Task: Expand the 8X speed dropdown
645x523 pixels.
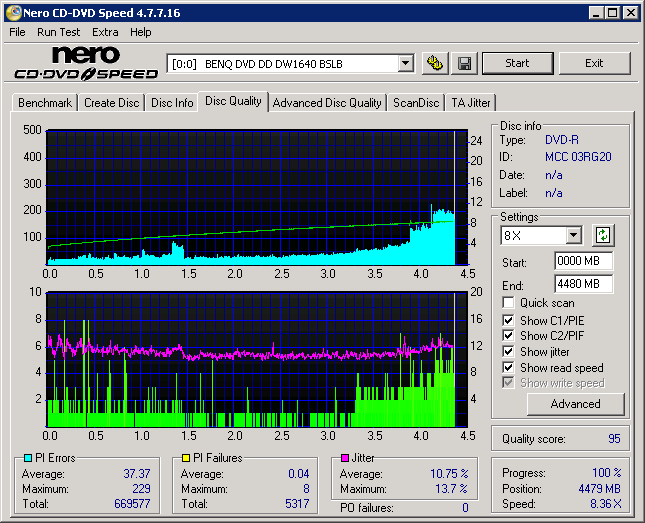Action: tap(573, 236)
